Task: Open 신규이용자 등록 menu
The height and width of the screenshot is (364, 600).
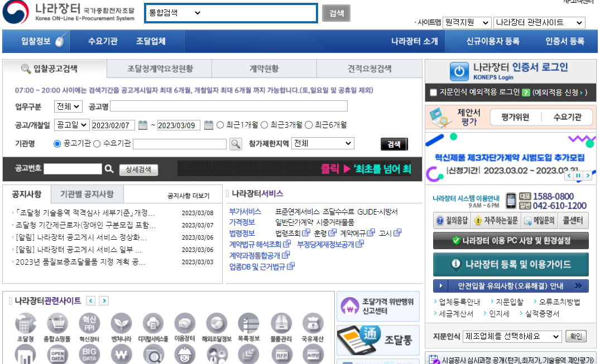Action: [x=492, y=41]
